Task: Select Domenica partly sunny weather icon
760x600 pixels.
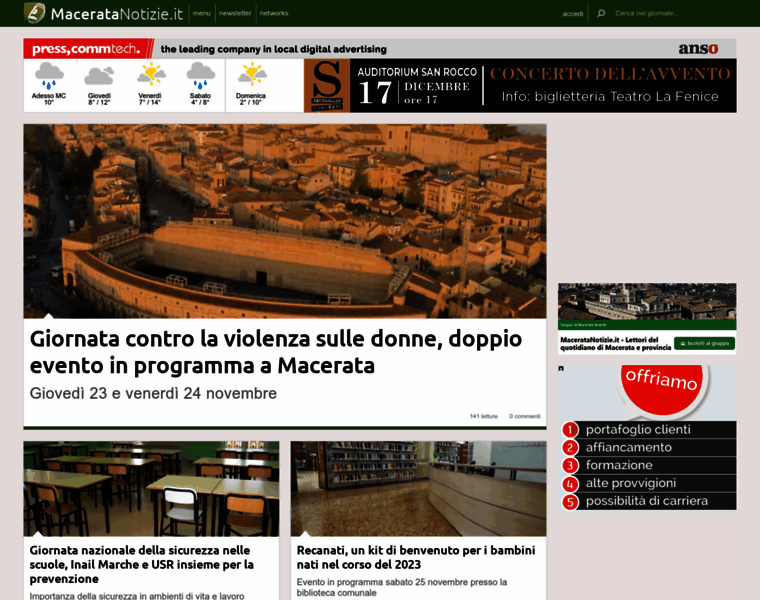Action: (252, 75)
